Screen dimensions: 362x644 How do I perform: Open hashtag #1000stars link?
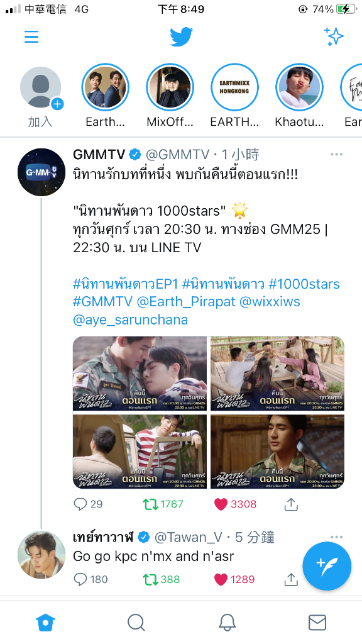304,284
